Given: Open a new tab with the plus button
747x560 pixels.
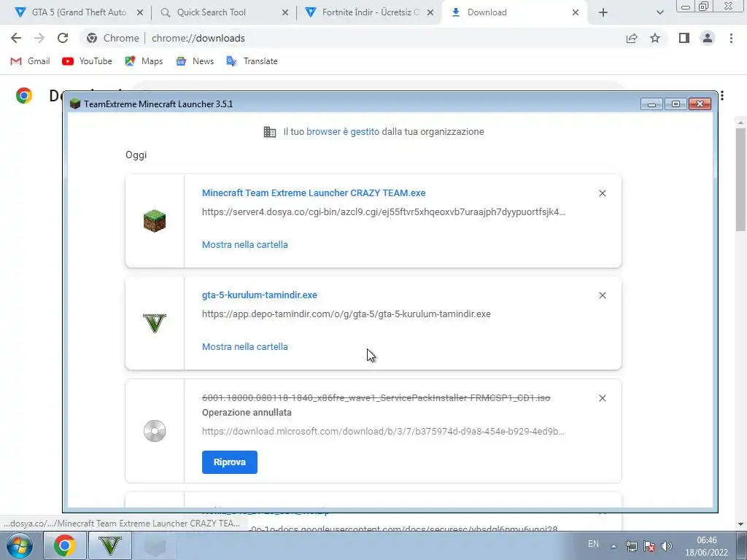Looking at the screenshot, I should pos(603,12).
